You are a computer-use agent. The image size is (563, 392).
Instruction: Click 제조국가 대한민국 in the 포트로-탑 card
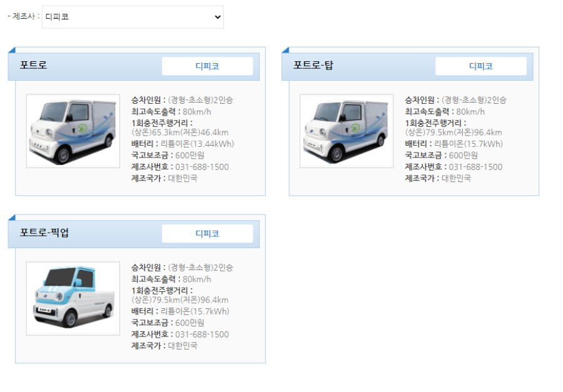[438, 178]
